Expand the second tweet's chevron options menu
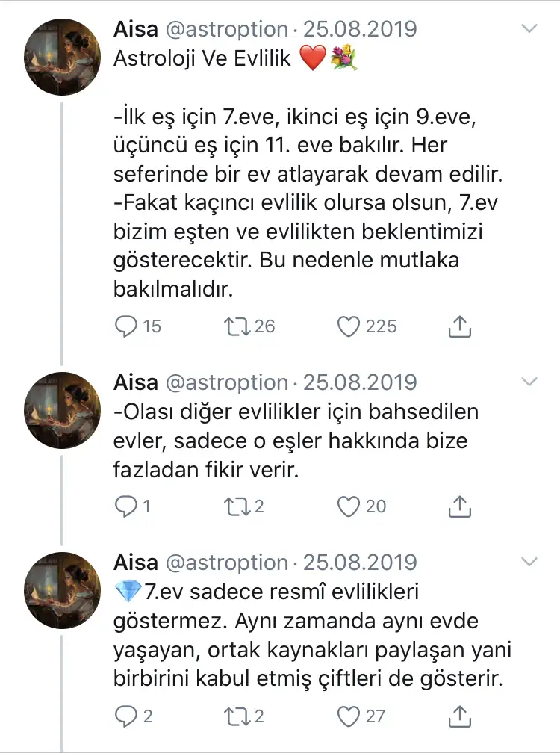 [529, 382]
